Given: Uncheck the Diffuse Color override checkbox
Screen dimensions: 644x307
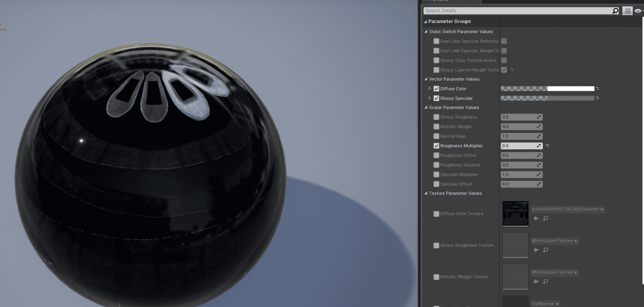Looking at the screenshot, I should tap(436, 89).
